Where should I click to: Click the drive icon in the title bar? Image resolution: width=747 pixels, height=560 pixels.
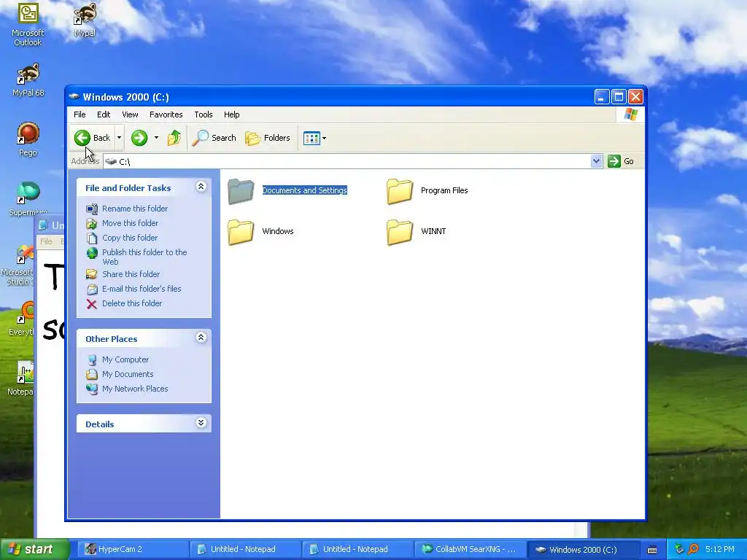pos(74,97)
